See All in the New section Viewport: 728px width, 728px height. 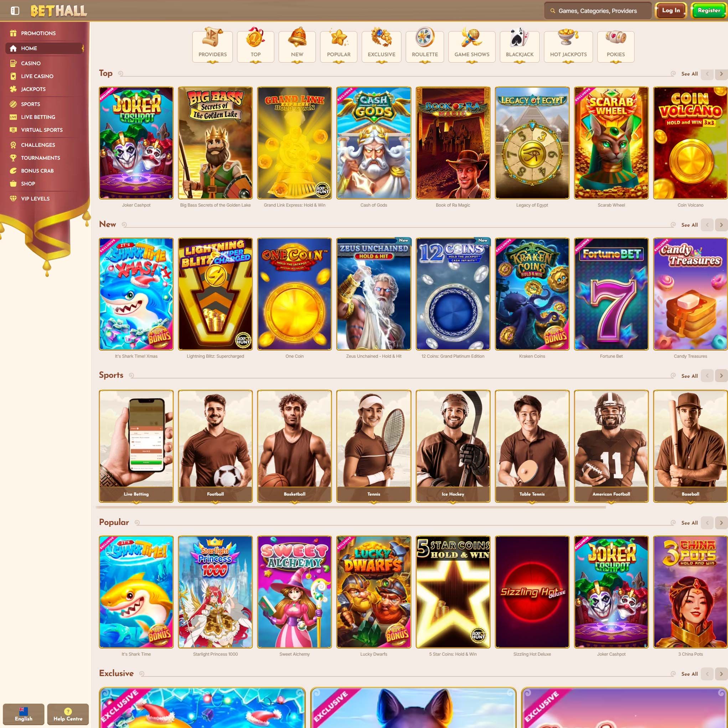tap(689, 225)
